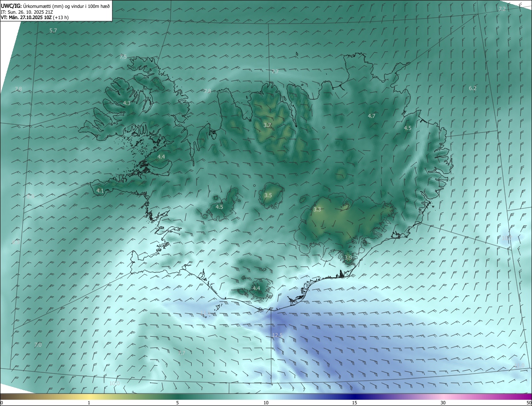Click the 5.7 value label on the map

click(53, 31)
